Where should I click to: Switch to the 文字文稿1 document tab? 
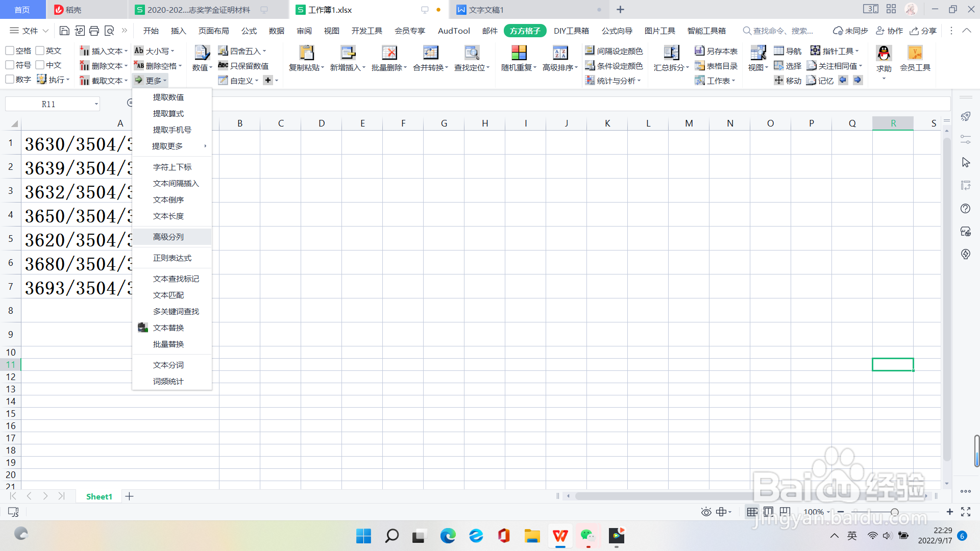click(529, 10)
